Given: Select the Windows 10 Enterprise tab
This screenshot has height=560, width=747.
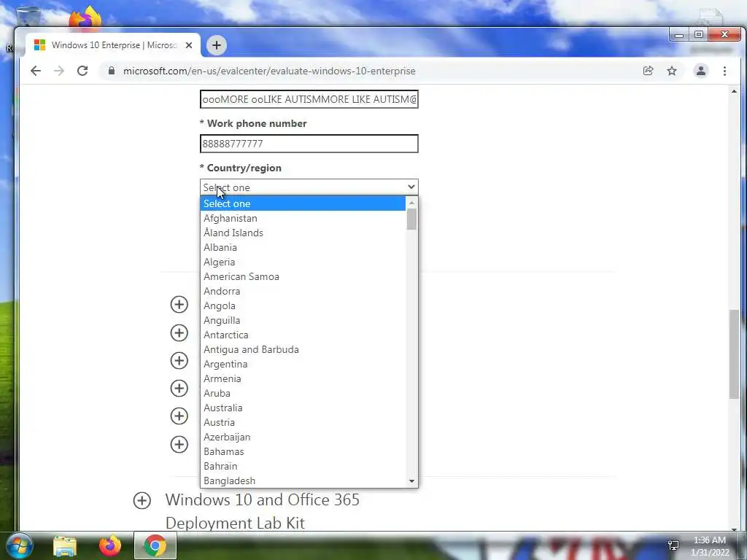Looking at the screenshot, I should pyautogui.click(x=112, y=45).
